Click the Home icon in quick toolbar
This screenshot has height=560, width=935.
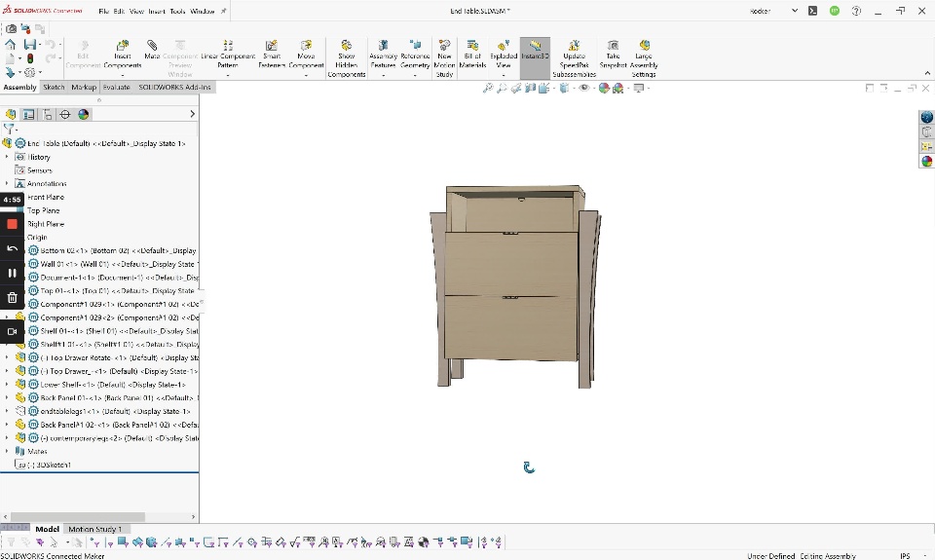point(10,44)
